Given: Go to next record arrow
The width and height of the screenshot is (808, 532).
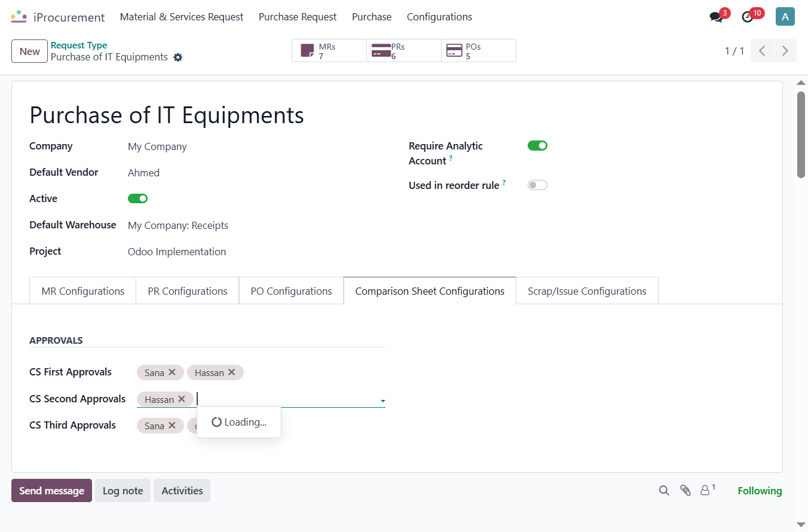Looking at the screenshot, I should click(785, 51).
